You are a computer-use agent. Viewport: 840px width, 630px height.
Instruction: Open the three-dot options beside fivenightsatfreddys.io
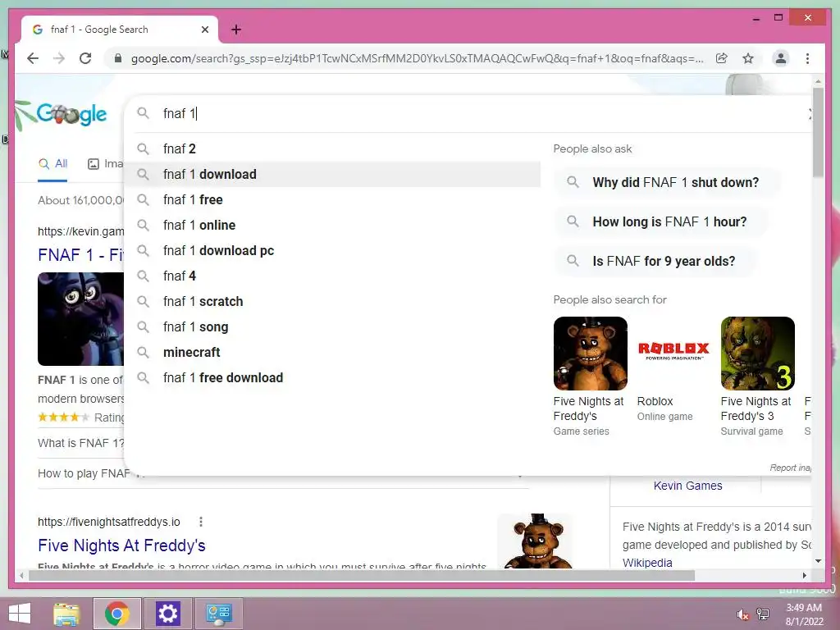(x=201, y=522)
